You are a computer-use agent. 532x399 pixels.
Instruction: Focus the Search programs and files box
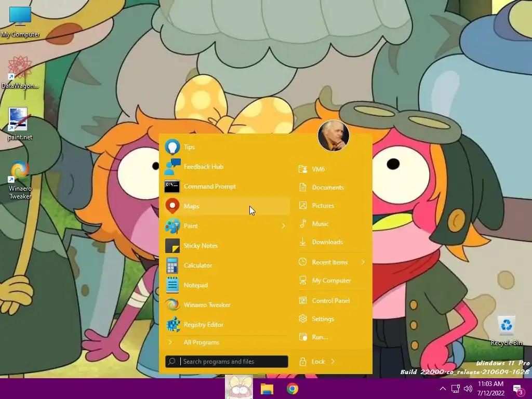(x=227, y=362)
